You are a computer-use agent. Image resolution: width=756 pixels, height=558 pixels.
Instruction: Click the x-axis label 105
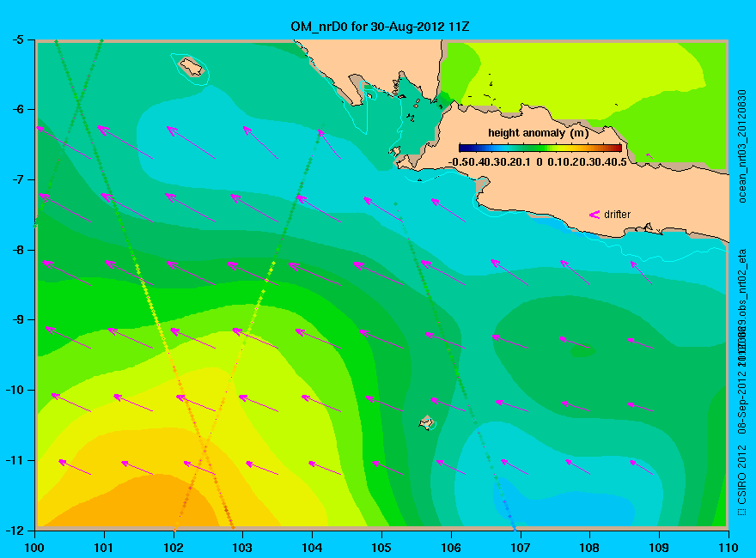coord(381,548)
